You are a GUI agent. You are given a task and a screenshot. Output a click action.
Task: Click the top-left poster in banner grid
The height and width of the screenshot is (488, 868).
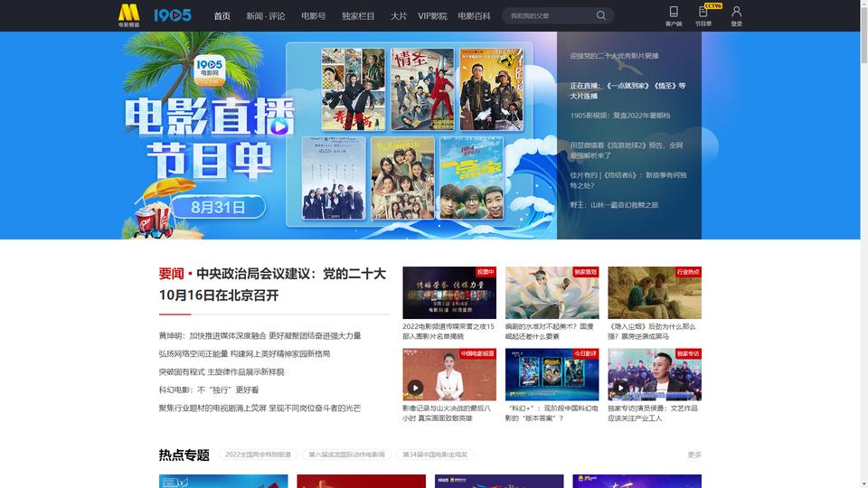click(x=354, y=89)
